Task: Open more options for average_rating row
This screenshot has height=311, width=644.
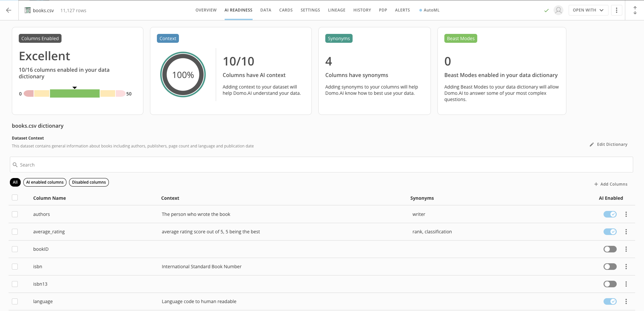Action: click(x=626, y=232)
